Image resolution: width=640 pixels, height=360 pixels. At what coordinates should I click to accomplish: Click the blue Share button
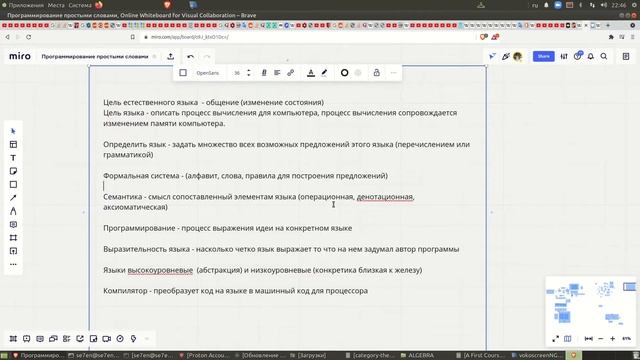coord(544,56)
